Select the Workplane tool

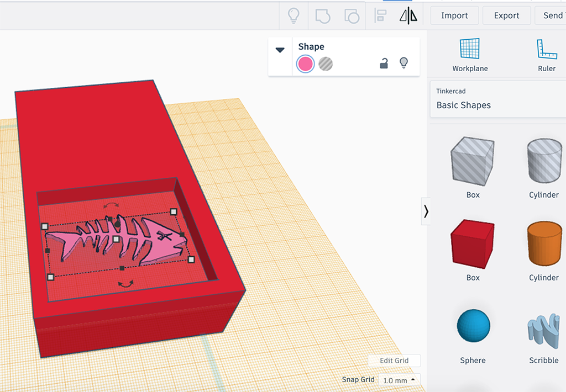tap(470, 55)
